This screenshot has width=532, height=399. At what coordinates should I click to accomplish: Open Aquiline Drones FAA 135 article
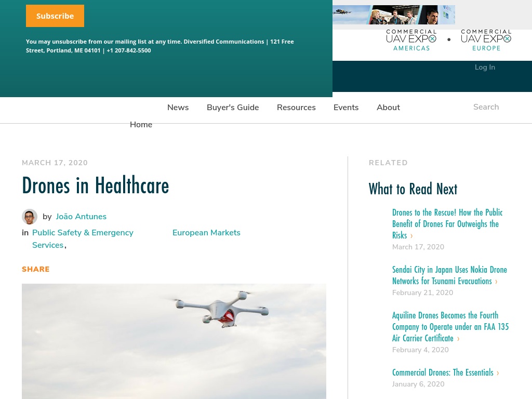(450, 327)
